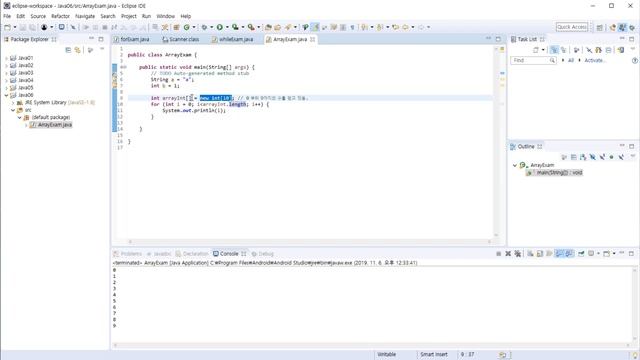Click the Coverage run icon in toolbar
Viewport: 640px width, 360px height.
(x=235, y=27)
